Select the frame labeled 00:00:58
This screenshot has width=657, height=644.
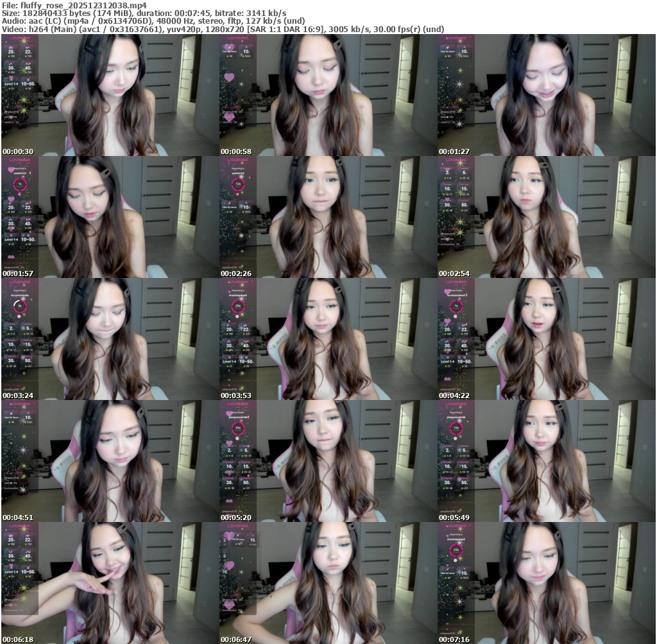coord(328,95)
